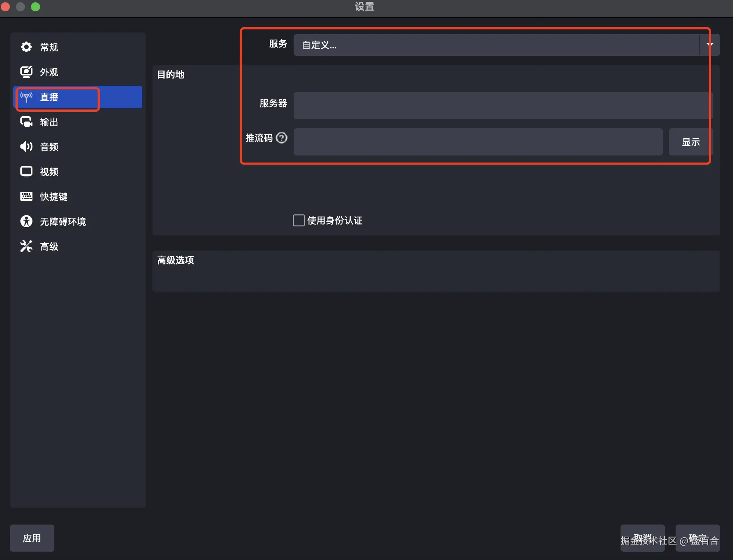This screenshot has height=560, width=733.
Task: Click the Advanced (高级) tools icon
Action: [26, 246]
